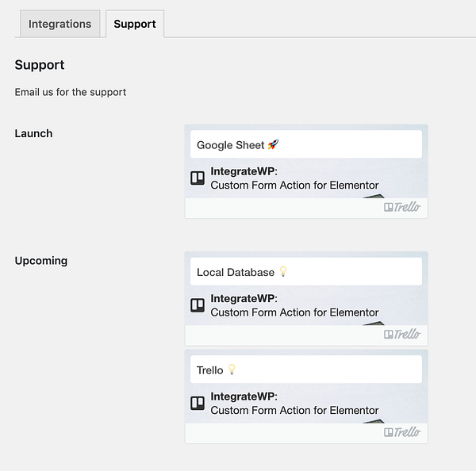Click the board icon in the Trello card
The width and height of the screenshot is (476, 471).
198,404
